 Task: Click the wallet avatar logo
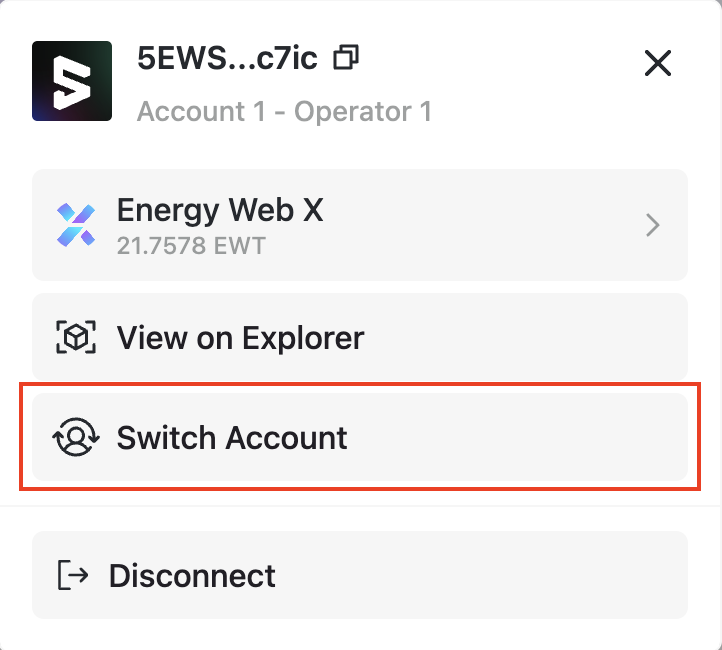click(72, 81)
